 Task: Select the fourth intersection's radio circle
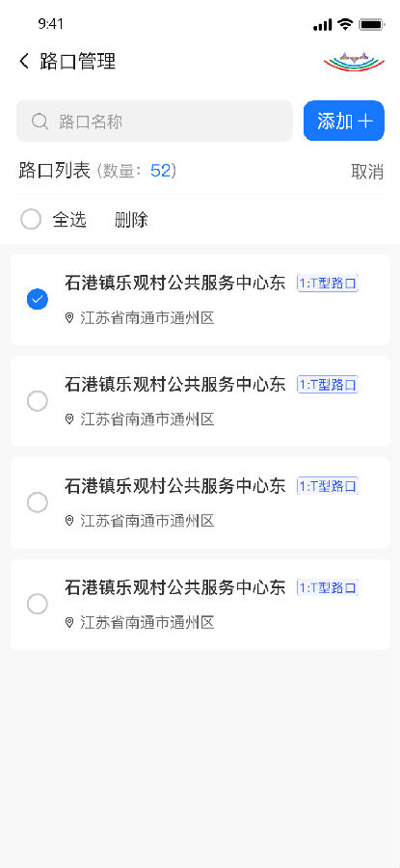pos(38,604)
